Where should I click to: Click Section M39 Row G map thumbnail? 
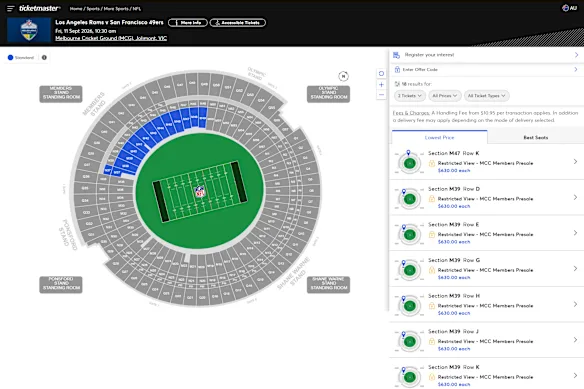click(409, 269)
